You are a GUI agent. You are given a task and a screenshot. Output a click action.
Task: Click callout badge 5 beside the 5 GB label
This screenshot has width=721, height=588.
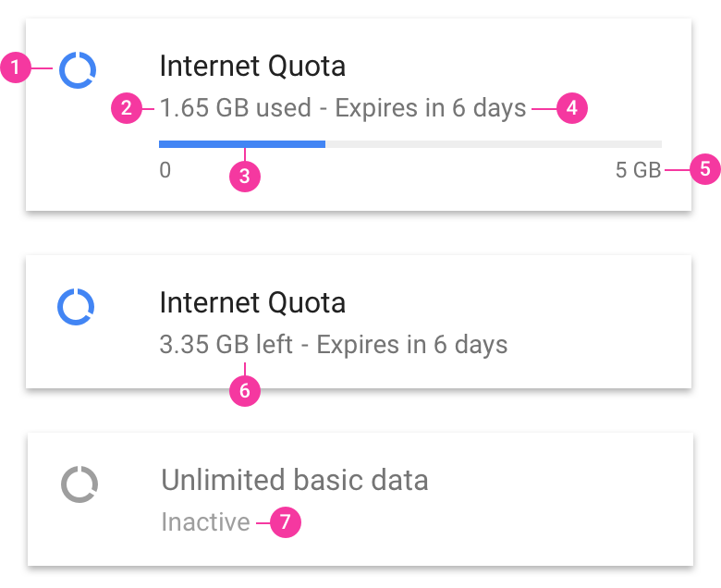[x=705, y=169]
